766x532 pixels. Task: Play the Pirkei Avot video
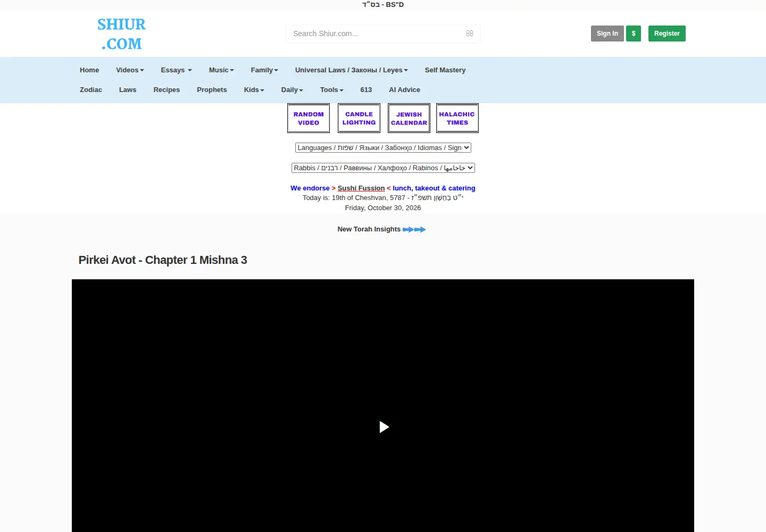[x=384, y=427]
